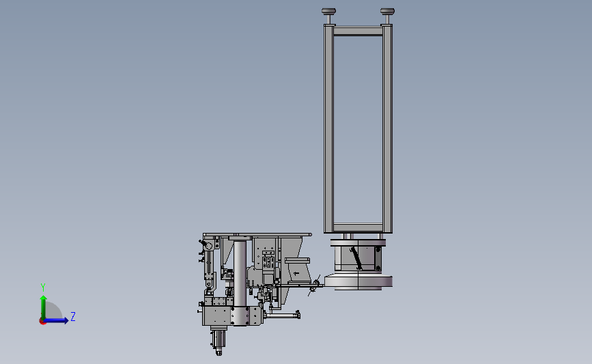Select the motor at the bottom of the assembly
This screenshot has width=592, height=364.
(219, 340)
